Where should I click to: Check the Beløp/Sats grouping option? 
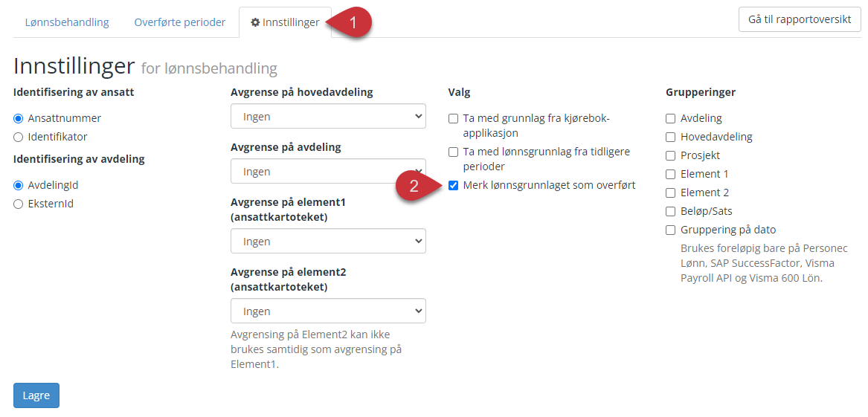coord(670,211)
